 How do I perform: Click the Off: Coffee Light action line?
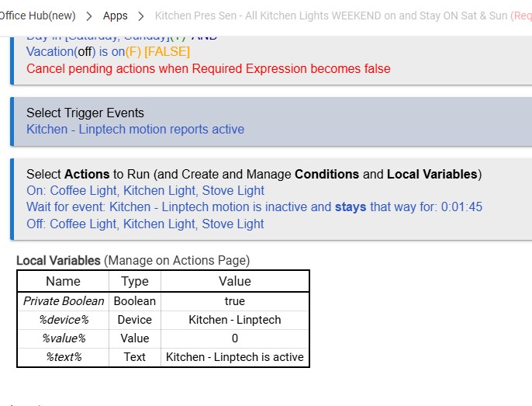[x=145, y=224]
